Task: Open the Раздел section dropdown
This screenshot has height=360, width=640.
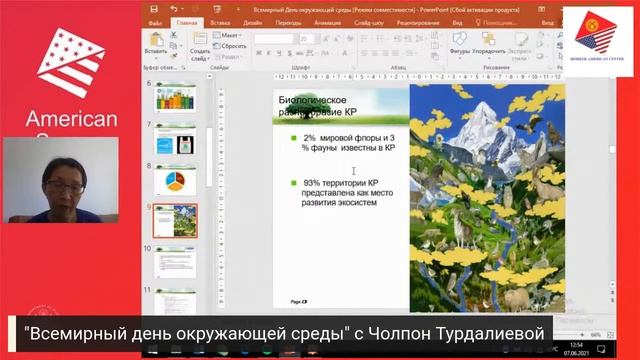Action: point(228,57)
